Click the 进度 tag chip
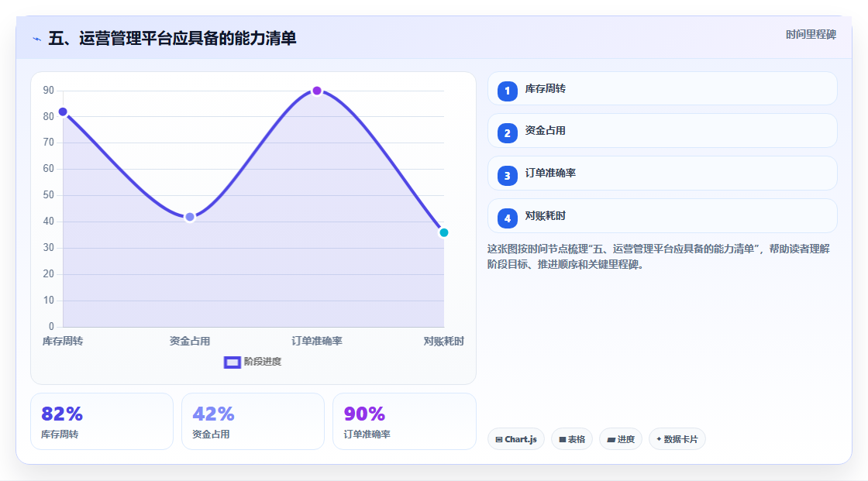868x481 pixels. [621, 439]
